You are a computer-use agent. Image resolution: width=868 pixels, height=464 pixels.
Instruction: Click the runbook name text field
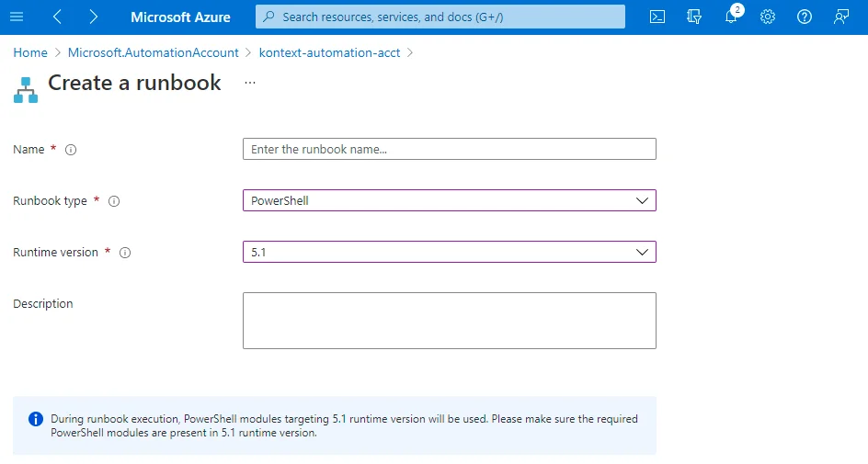[449, 149]
